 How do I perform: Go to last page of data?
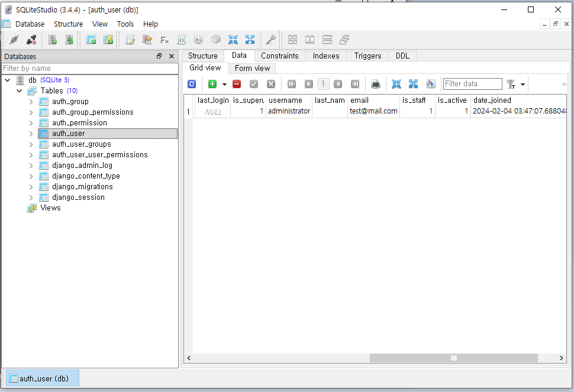click(355, 84)
